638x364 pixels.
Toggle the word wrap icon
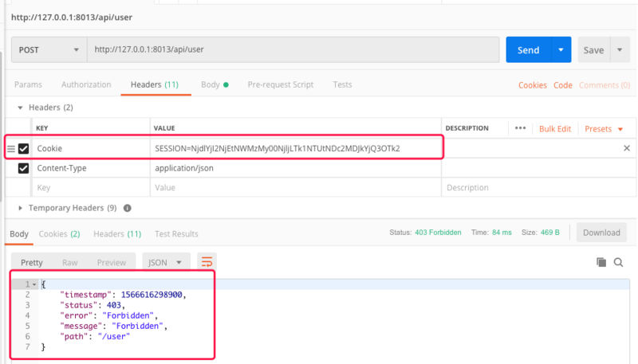tap(207, 262)
